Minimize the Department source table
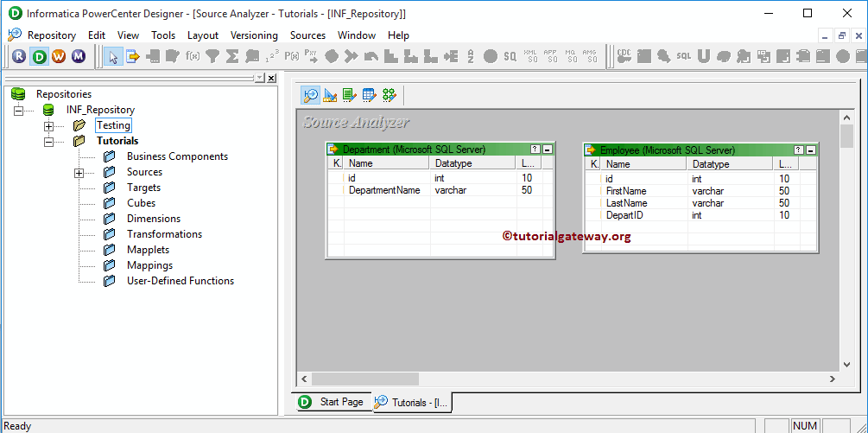868x433 pixels. pos(547,149)
